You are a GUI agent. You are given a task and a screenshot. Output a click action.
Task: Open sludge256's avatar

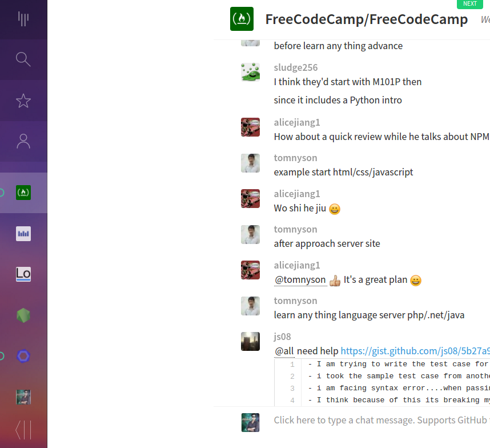250,72
